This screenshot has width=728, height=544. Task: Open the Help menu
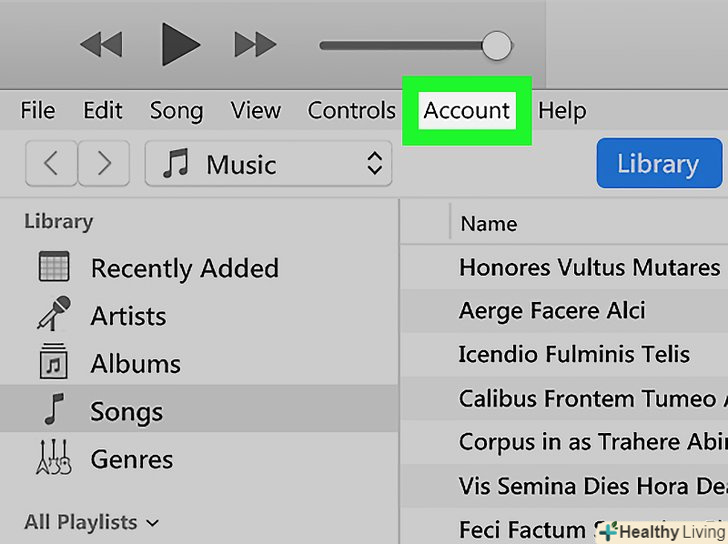(x=561, y=110)
